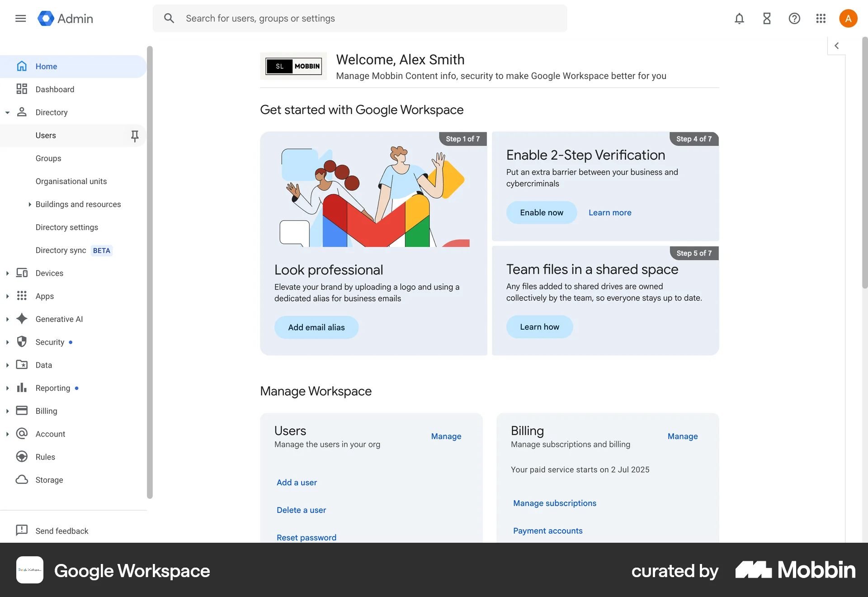Image resolution: width=868 pixels, height=597 pixels.
Task: Expand the Security section
Action: [7, 342]
